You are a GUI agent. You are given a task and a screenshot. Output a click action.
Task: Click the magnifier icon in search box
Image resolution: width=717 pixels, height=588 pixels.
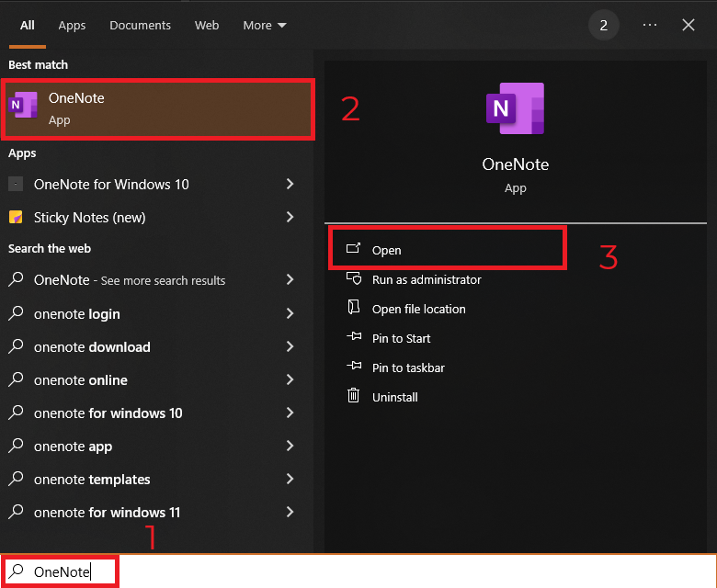tap(17, 571)
